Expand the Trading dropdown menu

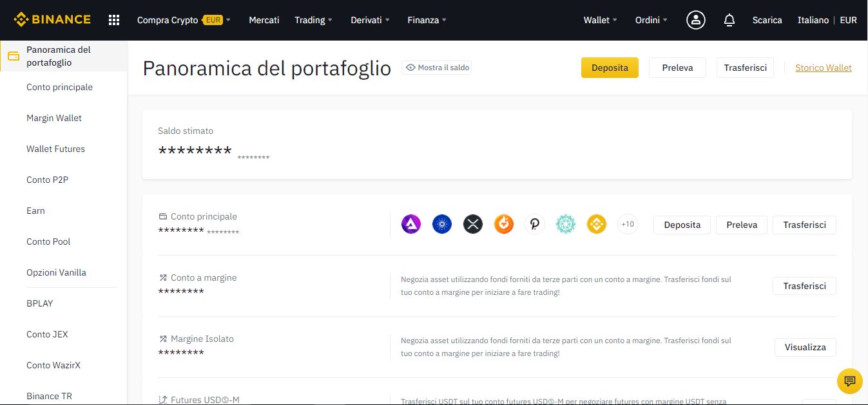click(314, 20)
